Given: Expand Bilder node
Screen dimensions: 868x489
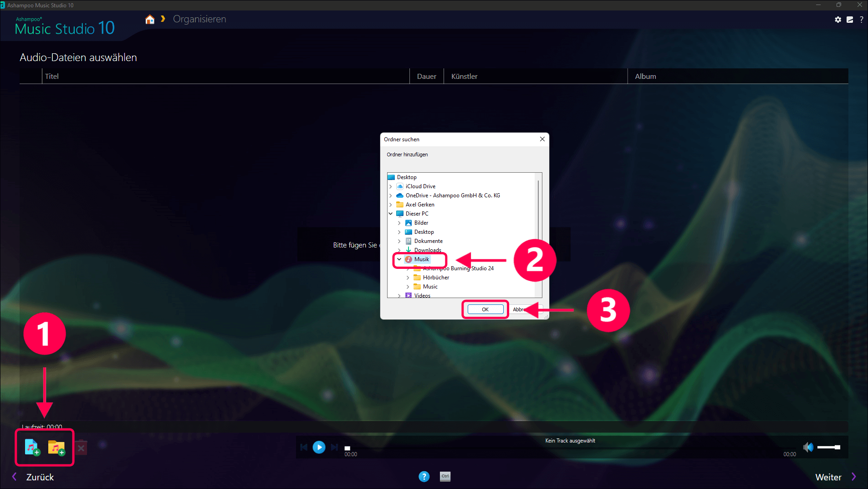Looking at the screenshot, I should coord(399,223).
